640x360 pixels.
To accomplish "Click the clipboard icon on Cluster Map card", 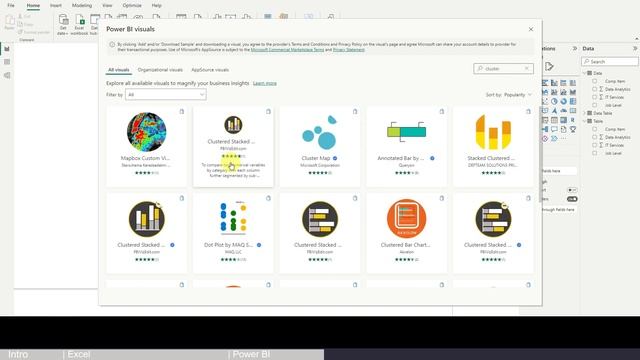I will click(355, 111).
